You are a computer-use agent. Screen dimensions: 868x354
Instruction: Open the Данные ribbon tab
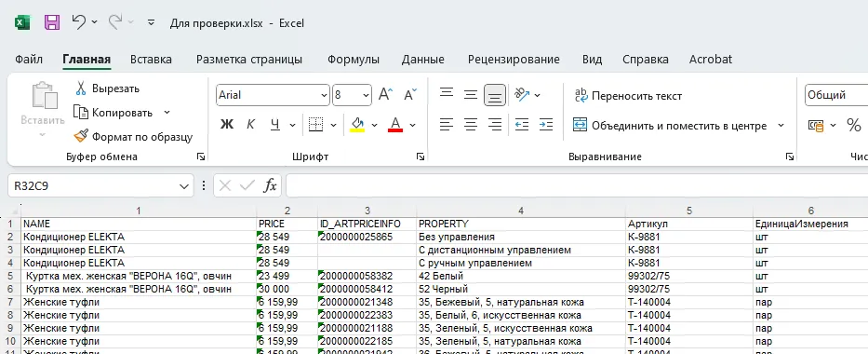pyautogui.click(x=423, y=60)
